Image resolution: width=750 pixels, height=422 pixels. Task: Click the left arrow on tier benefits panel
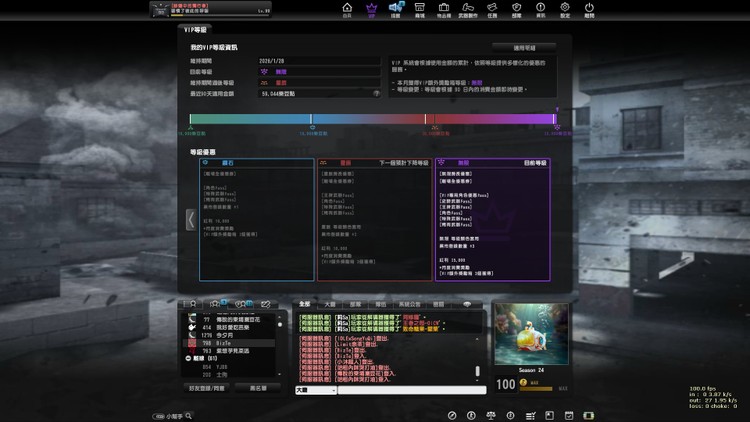[190, 219]
